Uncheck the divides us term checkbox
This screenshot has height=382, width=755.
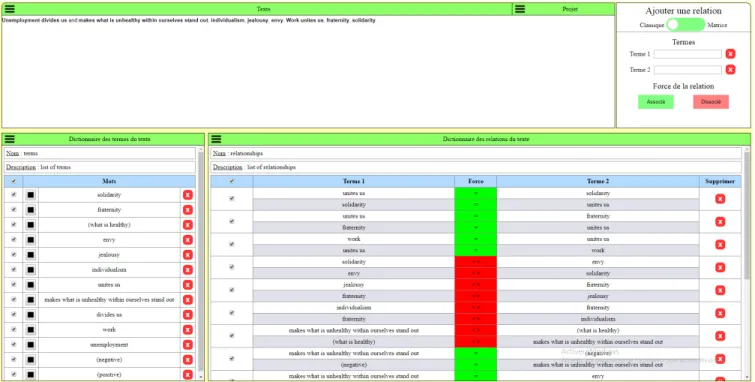point(13,315)
